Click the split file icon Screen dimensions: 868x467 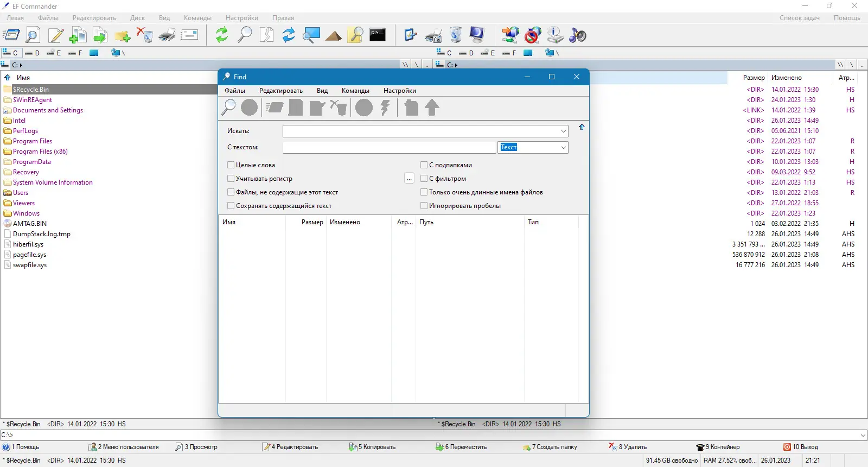pos(267,35)
